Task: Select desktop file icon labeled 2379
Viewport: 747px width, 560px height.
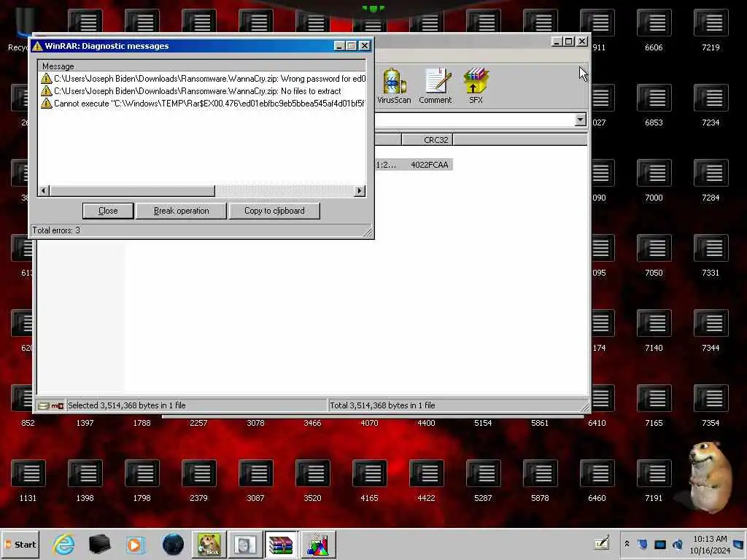Action: click(198, 481)
